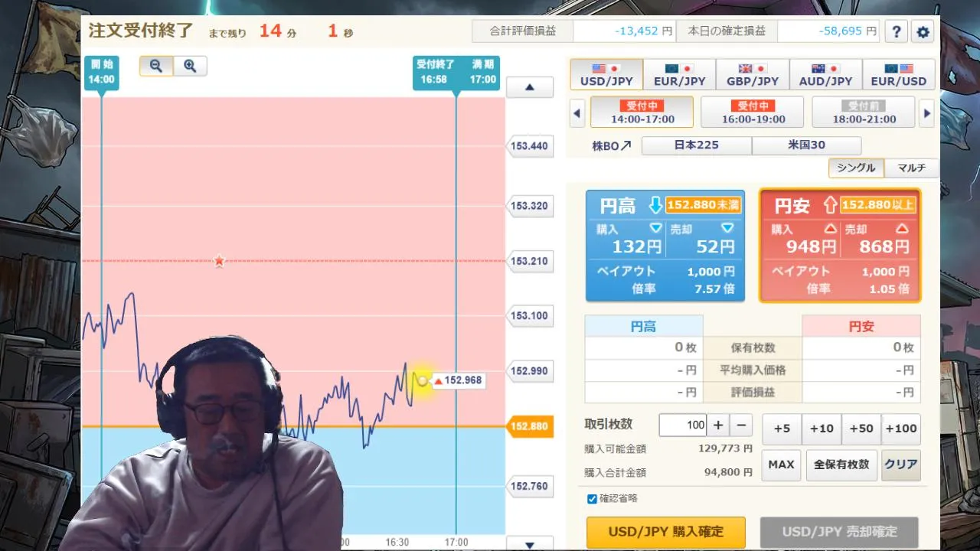Click 円高 sell price down triangle
980x551 pixels.
tap(727, 228)
